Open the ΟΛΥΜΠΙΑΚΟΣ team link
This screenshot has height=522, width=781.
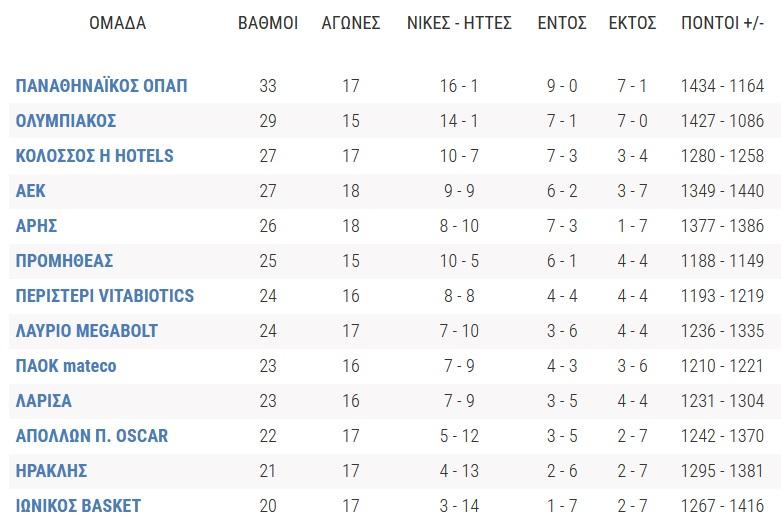coord(66,121)
